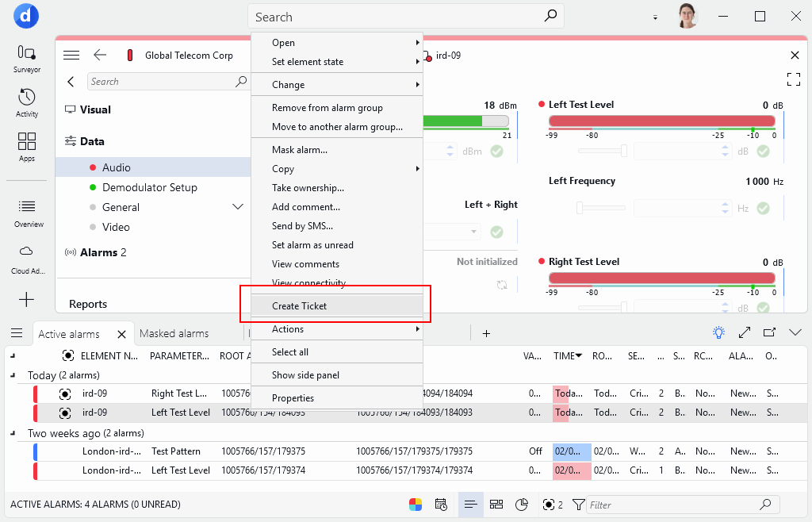The image size is (812, 522).
Task: Adjust the Left Test Level slider
Action: pyautogui.click(x=603, y=151)
